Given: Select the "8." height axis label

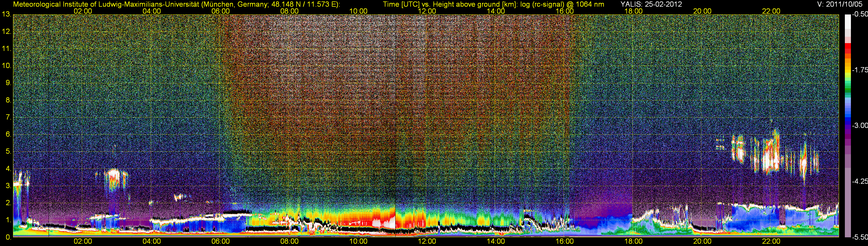Looking at the screenshot, I should (x=8, y=100).
